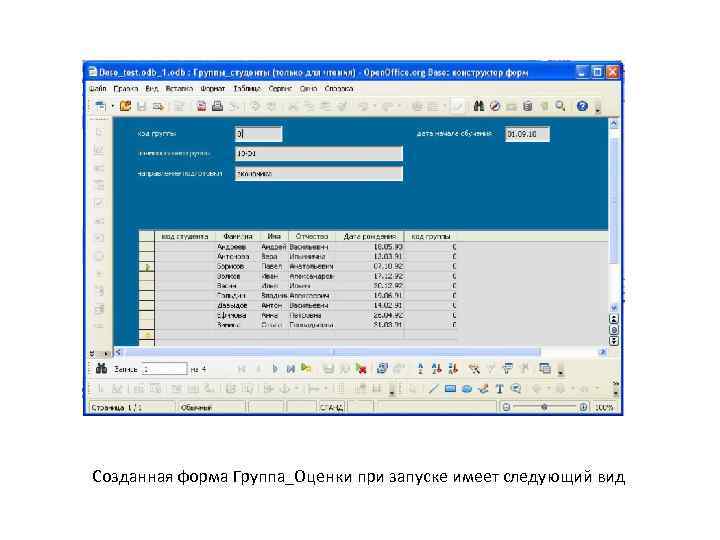The image size is (720, 540).
Task: Open the Сервис menu
Action: pos(280,88)
